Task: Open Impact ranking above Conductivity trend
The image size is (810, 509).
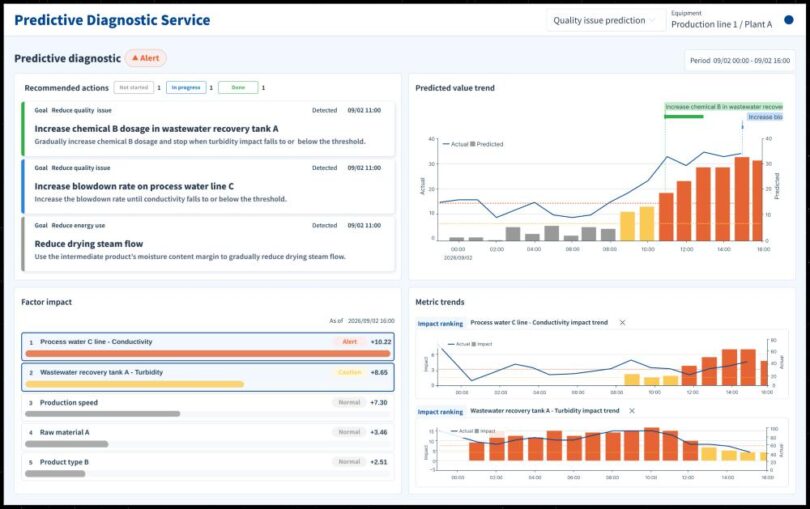Action: [x=440, y=323]
